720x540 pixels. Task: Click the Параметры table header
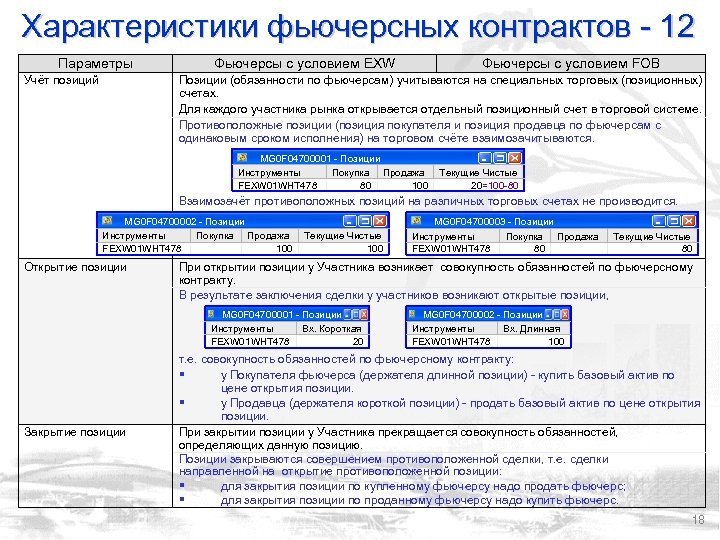click(x=96, y=63)
